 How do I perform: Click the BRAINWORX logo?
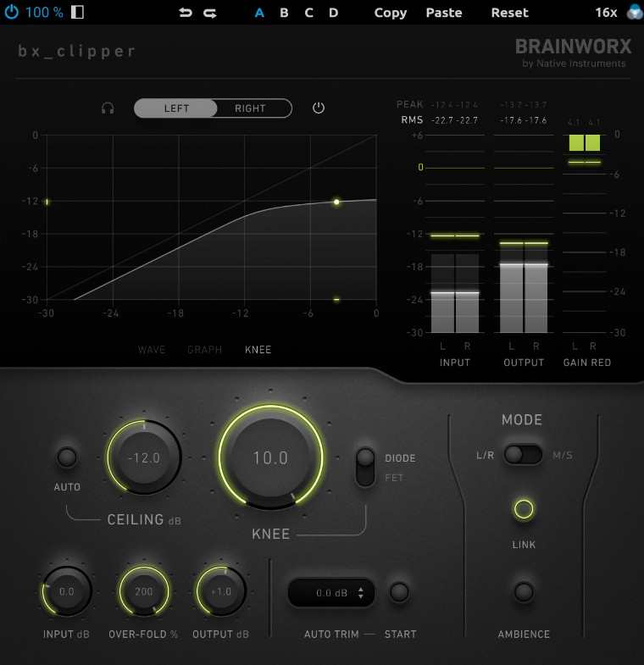[573, 47]
